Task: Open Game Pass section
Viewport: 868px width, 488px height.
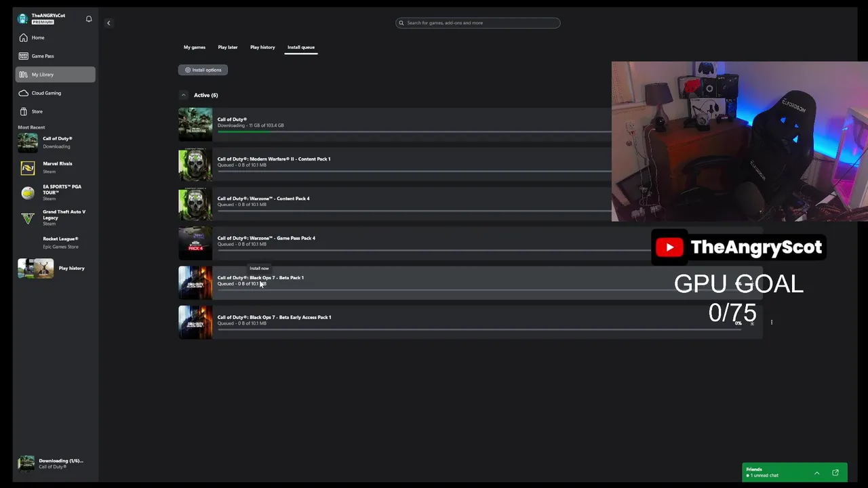Action: [x=56, y=56]
